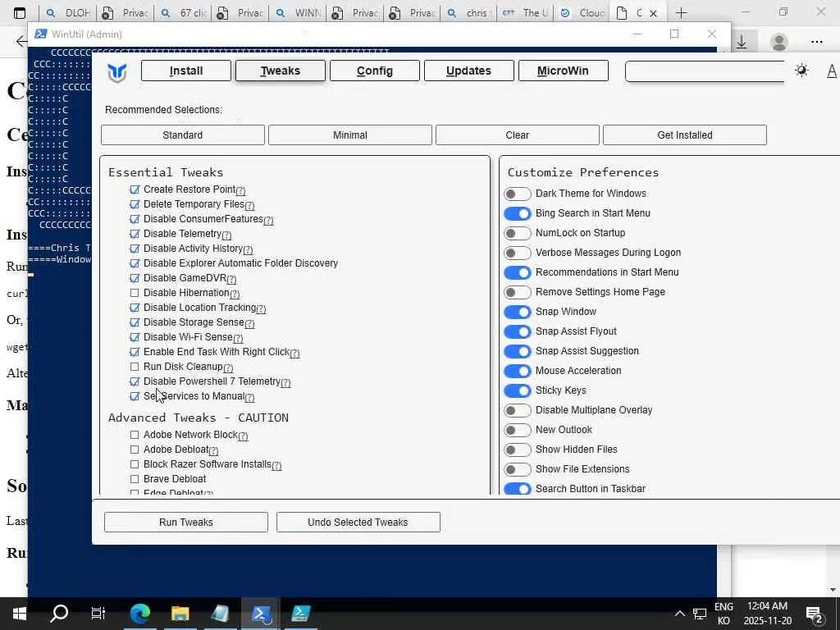This screenshot has width=840, height=630.
Task: Check Run Disk Cleanup
Action: point(135,367)
